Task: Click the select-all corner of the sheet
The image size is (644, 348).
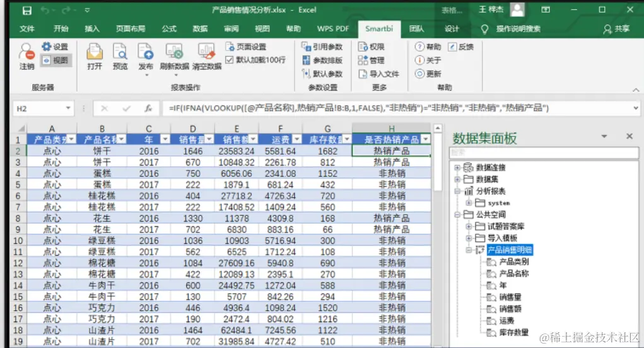Action: [18, 129]
